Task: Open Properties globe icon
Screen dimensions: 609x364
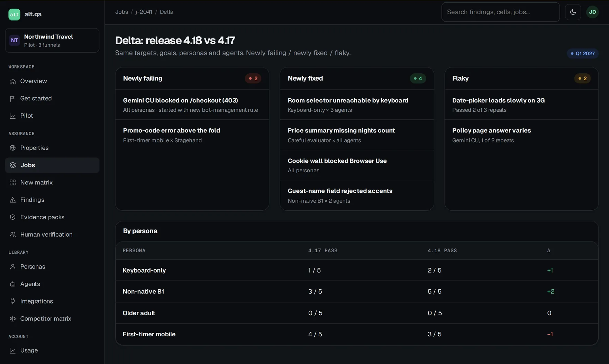Action: (13, 148)
